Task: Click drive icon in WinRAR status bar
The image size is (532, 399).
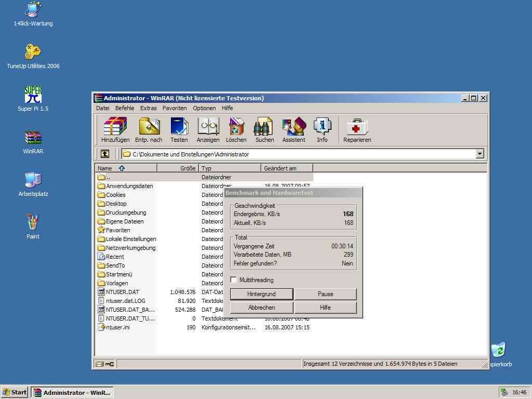Action: point(99,364)
